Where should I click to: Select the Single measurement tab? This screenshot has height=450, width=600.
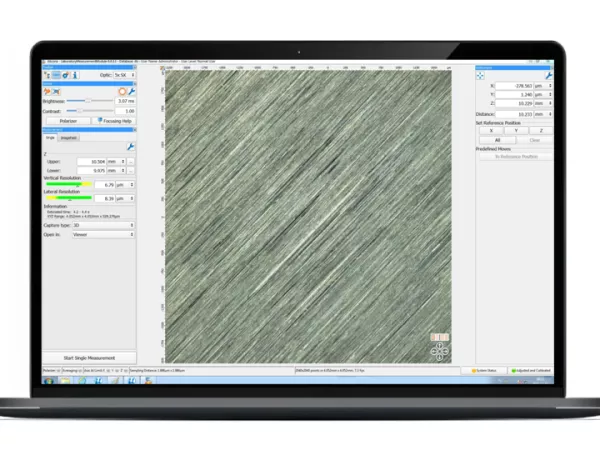click(x=50, y=137)
